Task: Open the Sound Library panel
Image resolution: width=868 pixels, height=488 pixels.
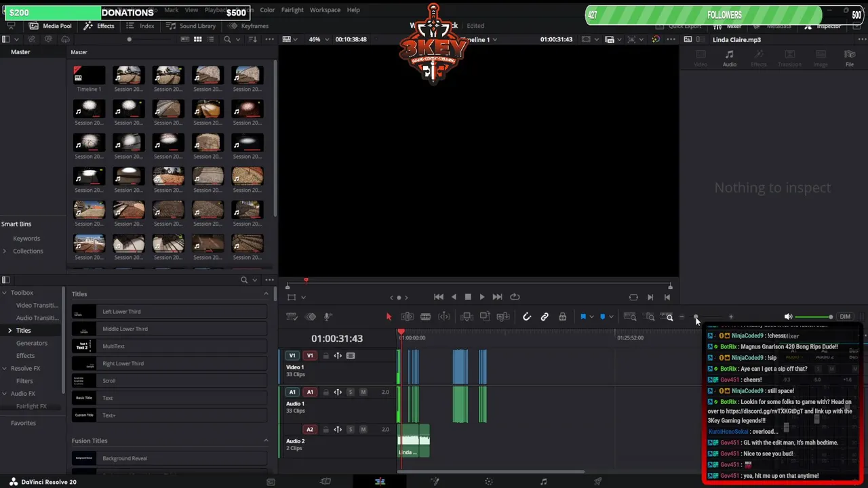Action: point(191,26)
